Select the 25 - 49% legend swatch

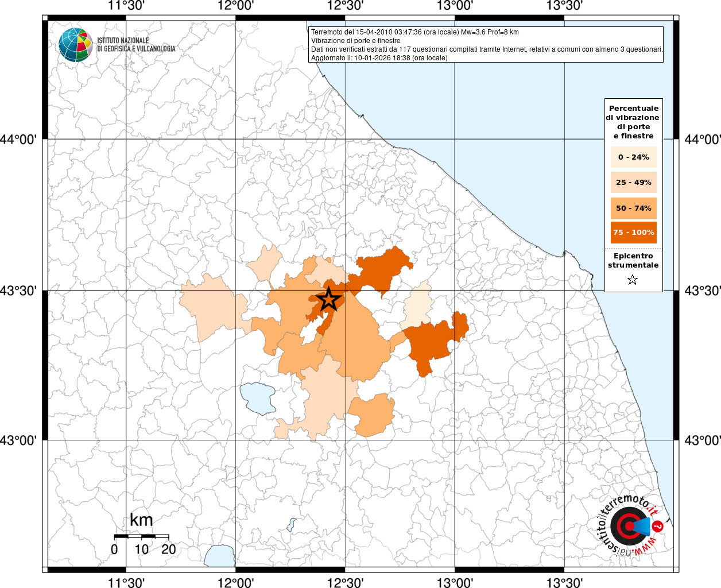tap(633, 183)
